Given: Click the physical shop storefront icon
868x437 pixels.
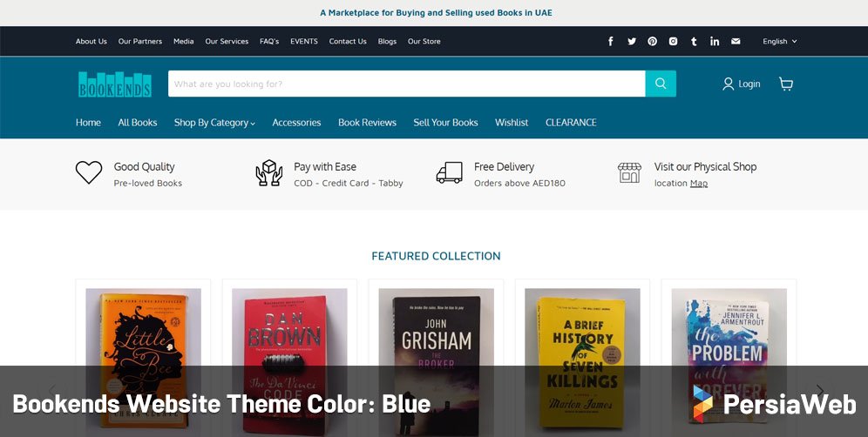Looking at the screenshot, I should coord(629,172).
